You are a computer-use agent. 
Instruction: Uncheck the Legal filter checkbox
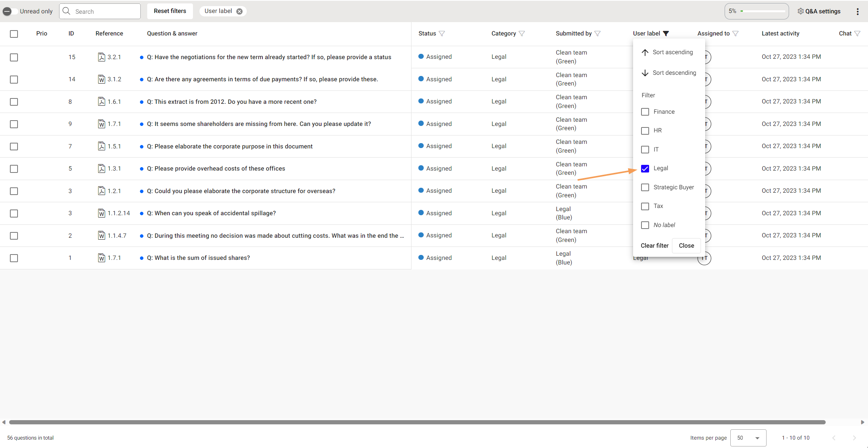645,169
